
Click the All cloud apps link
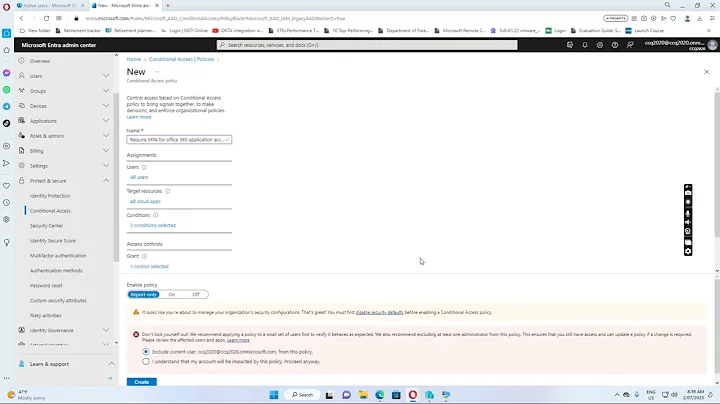pyautogui.click(x=145, y=202)
